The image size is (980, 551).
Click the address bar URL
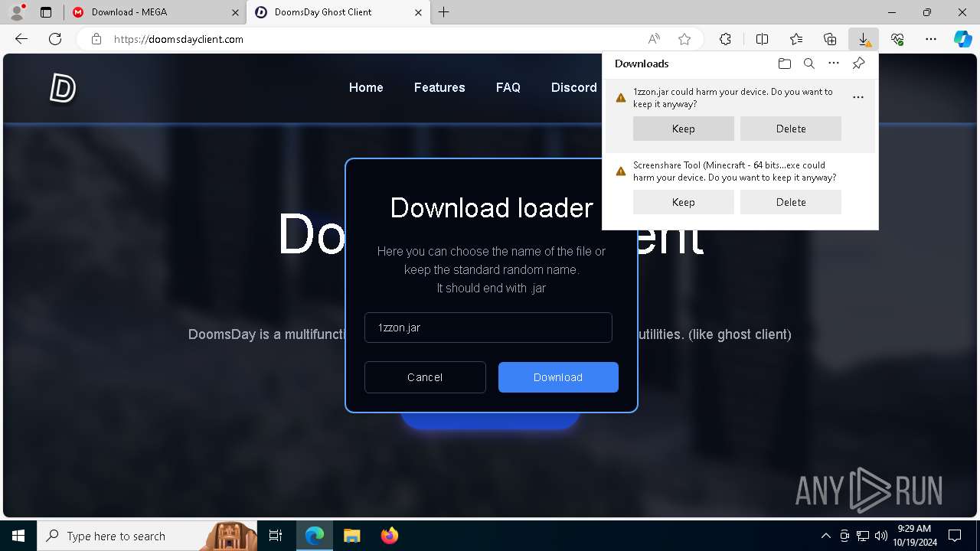pos(178,39)
